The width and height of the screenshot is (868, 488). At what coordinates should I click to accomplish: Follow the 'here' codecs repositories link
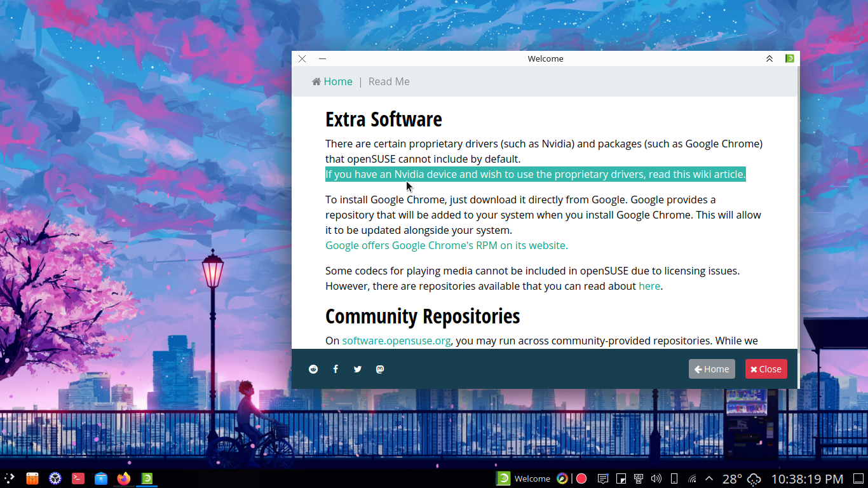click(649, 286)
